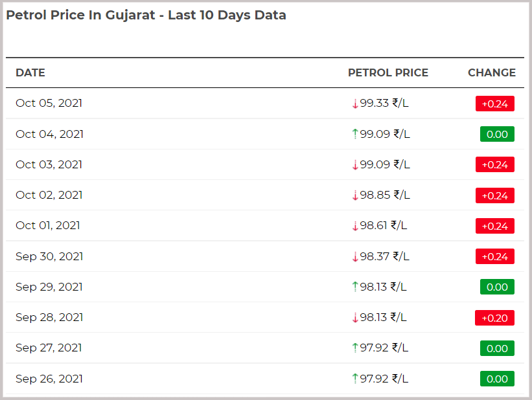This screenshot has height=400, width=532.
Task: Click the 98.37 ₹/L price value
Action: [x=384, y=256]
